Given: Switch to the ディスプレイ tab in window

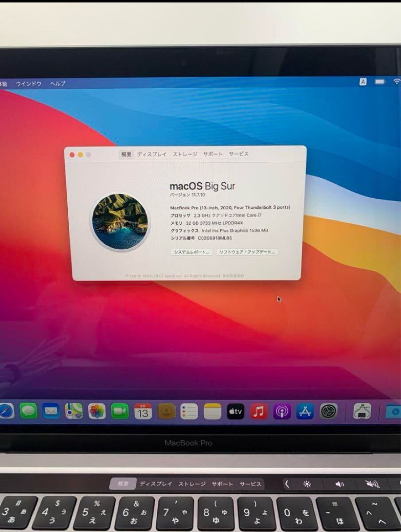Looking at the screenshot, I should pos(152,154).
